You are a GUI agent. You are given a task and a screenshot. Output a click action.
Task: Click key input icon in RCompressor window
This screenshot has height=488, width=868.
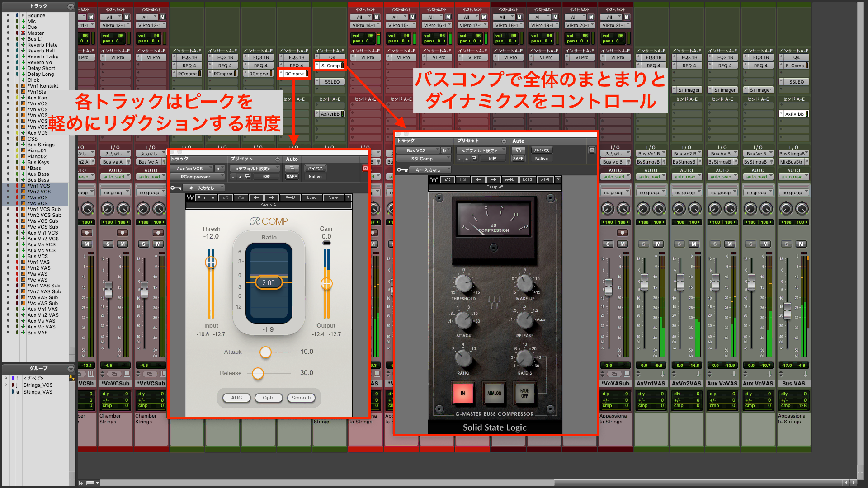point(176,188)
